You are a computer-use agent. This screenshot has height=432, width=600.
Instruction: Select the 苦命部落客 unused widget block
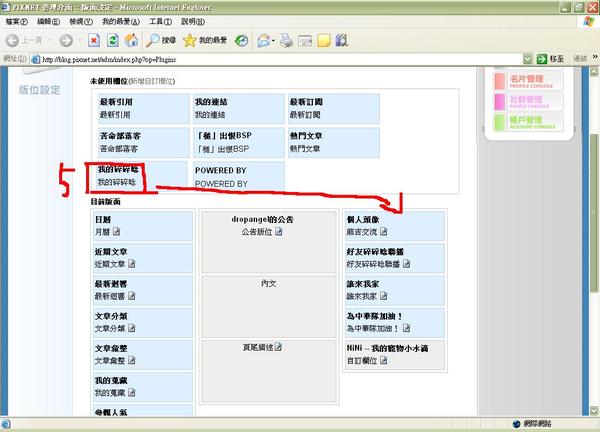tap(143, 142)
